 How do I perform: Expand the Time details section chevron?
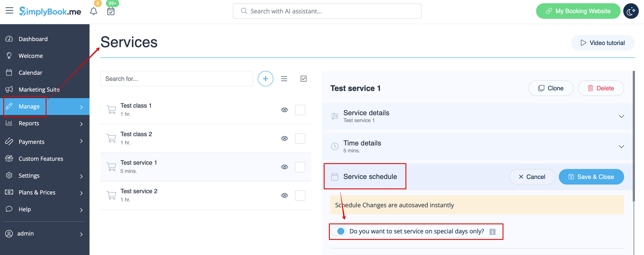tap(621, 147)
